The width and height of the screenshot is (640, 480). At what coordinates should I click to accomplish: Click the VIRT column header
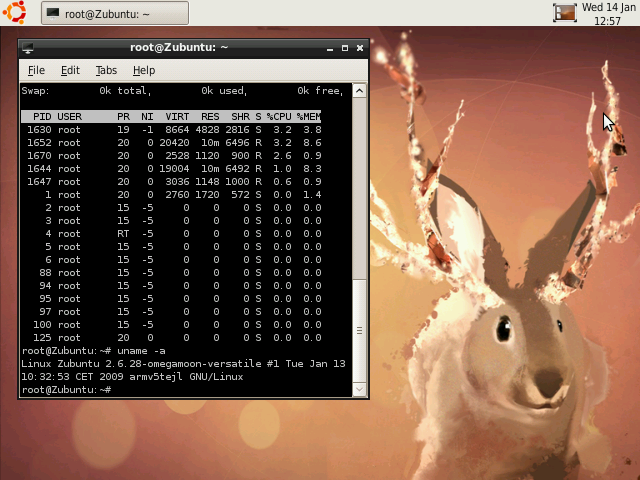click(x=177, y=117)
